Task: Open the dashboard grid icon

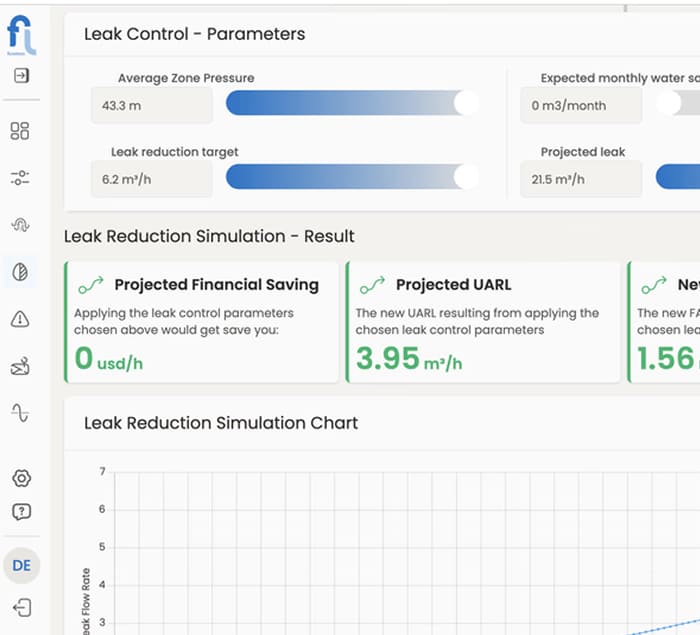Action: [20, 131]
